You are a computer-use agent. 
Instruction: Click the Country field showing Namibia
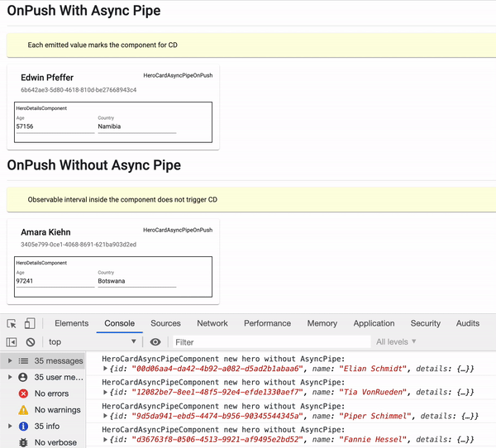[137, 126]
